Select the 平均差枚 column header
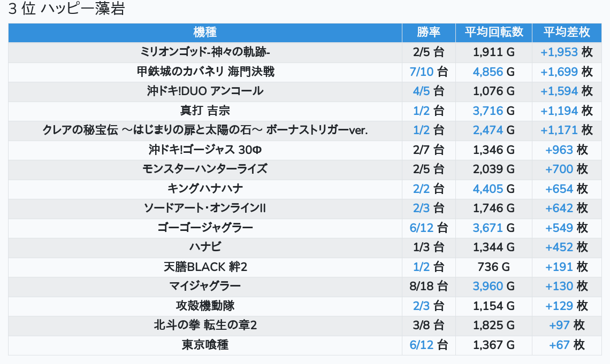Image resolution: width=610 pixels, height=364 pixels. 567,32
